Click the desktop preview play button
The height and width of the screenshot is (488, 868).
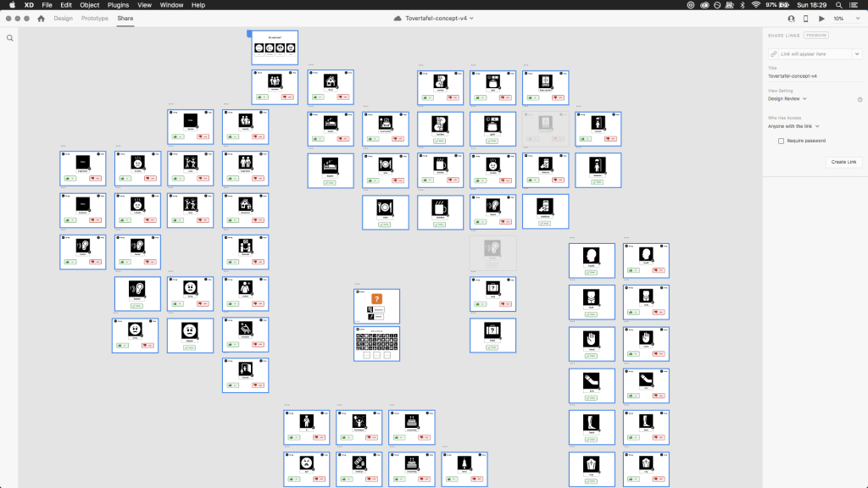(821, 19)
